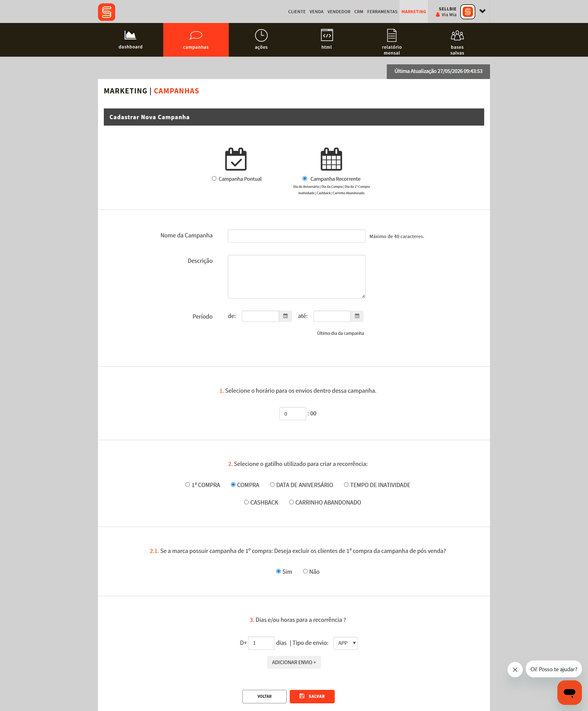
Task: Choose the CASHBACK trigger
Action: click(x=246, y=502)
